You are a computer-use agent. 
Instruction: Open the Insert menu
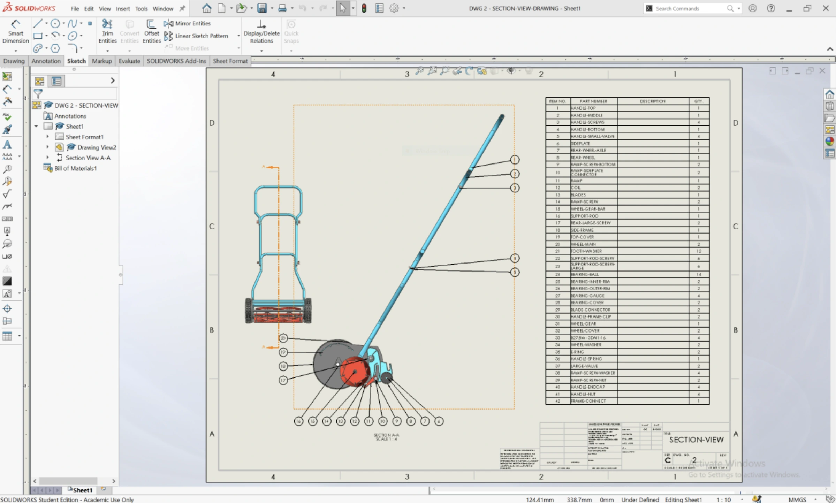coord(123,9)
